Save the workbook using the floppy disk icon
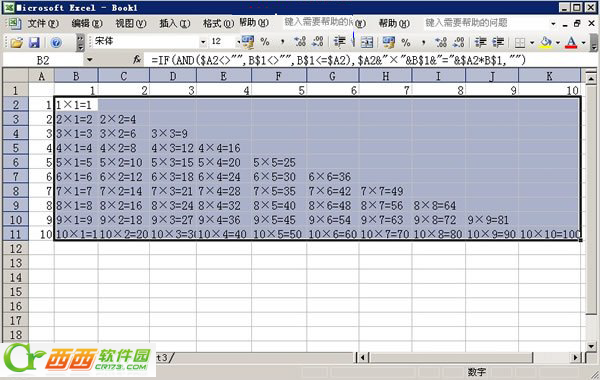Viewport: 600px width, 380px height. (x=34, y=42)
